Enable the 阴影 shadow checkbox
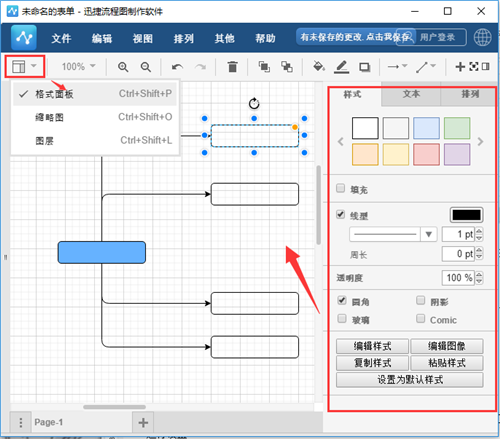 (421, 300)
